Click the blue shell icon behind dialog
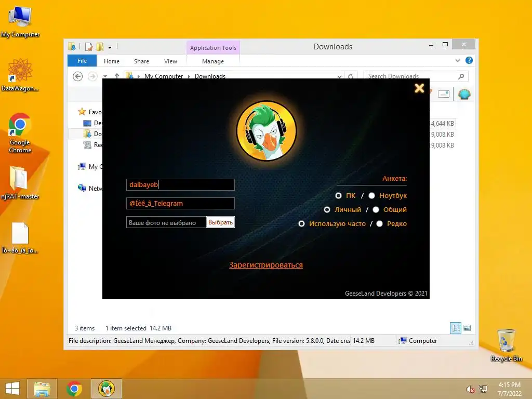 [464, 94]
